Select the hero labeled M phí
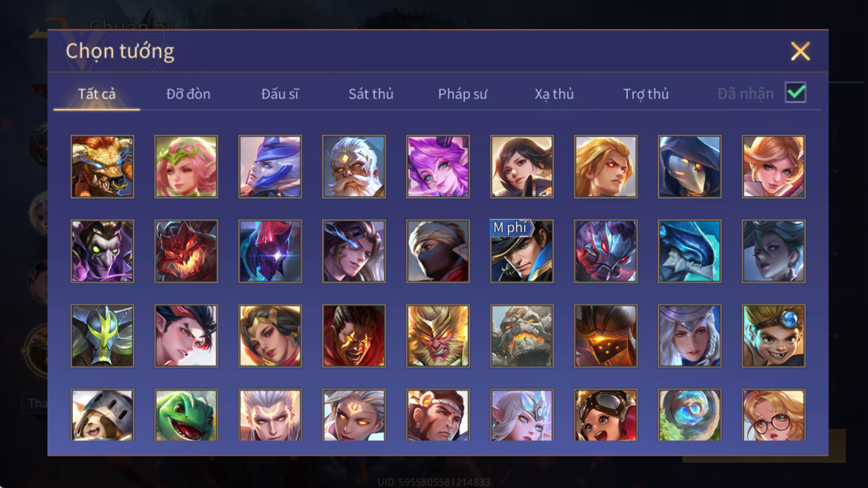 pos(522,251)
